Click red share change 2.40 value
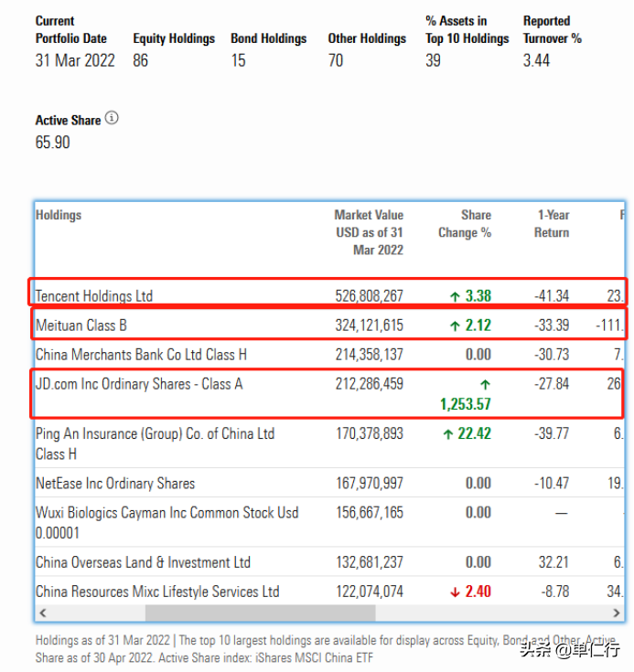This screenshot has height=672, width=634. (470, 592)
